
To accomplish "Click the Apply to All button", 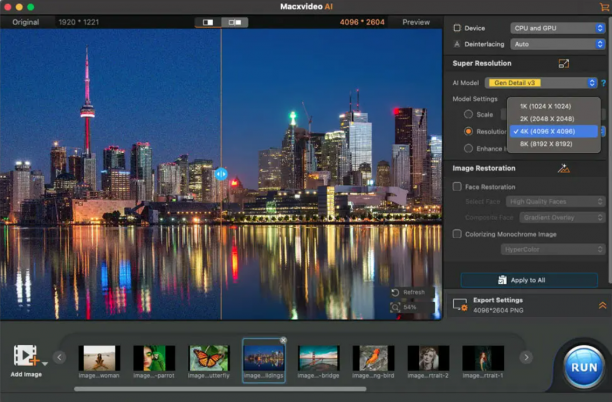I will click(x=529, y=280).
